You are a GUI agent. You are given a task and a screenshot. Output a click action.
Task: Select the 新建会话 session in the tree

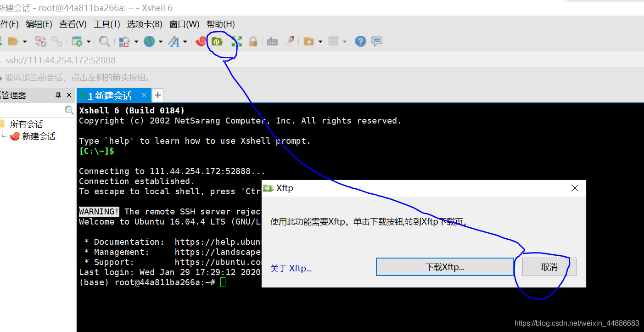tap(39, 136)
